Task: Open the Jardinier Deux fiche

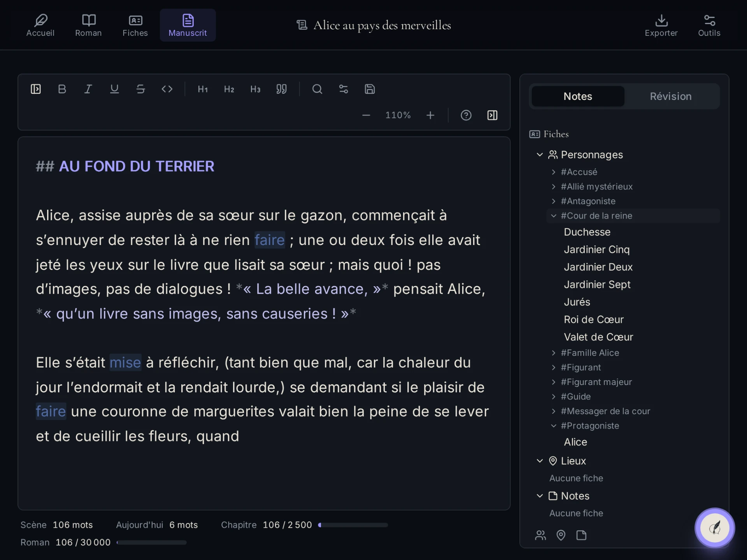Action: pyautogui.click(x=598, y=267)
